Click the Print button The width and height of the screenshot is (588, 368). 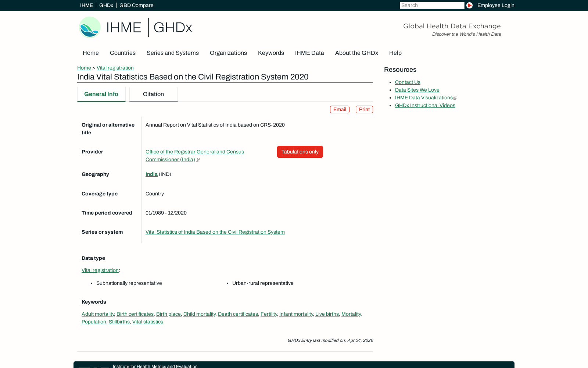click(364, 109)
